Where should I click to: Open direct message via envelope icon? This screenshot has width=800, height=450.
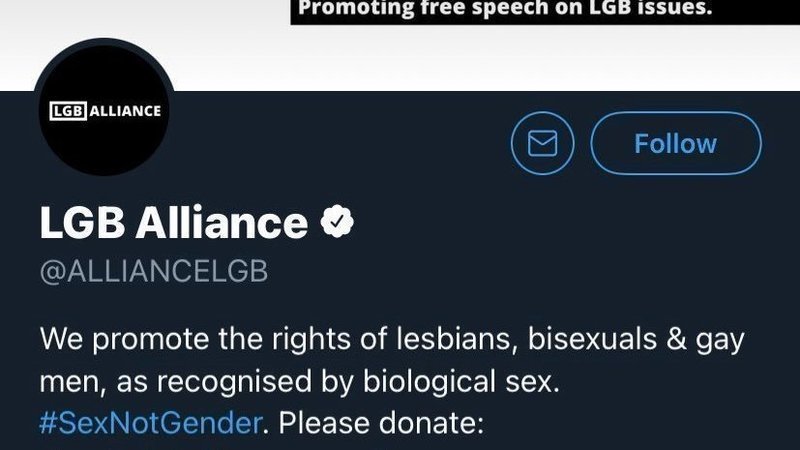tap(542, 143)
